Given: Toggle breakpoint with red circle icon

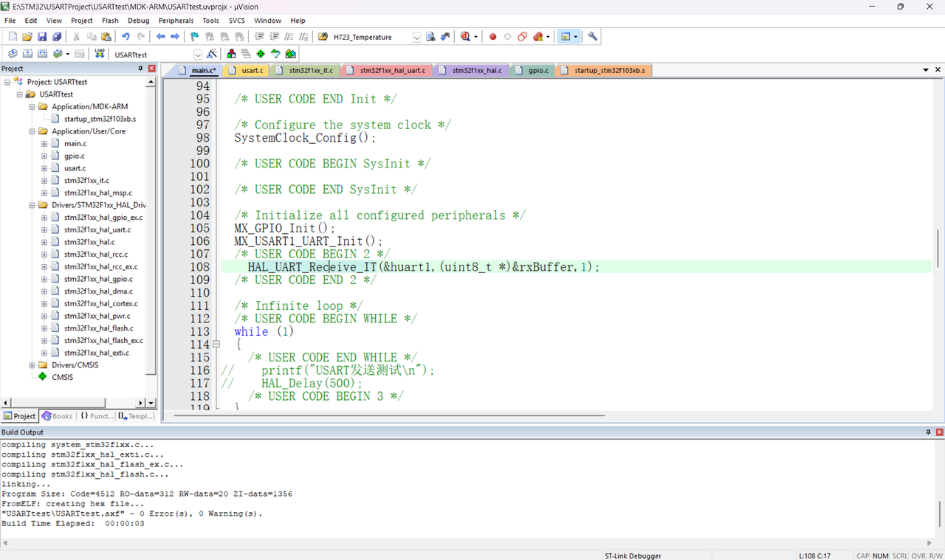Looking at the screenshot, I should click(x=492, y=37).
